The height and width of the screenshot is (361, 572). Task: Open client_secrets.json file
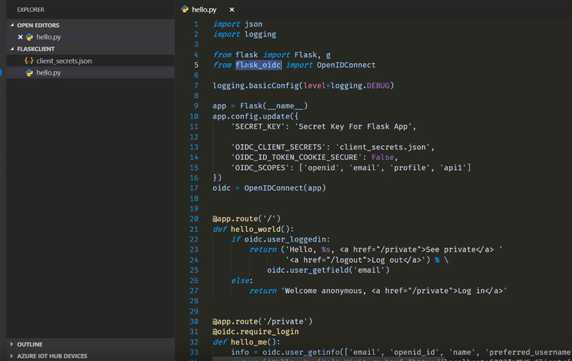[64, 61]
